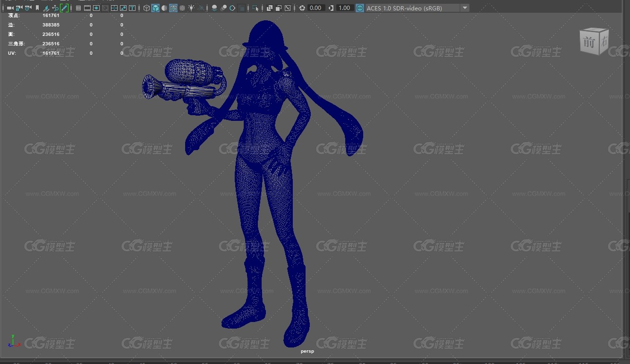Toggle the Resolution Gate icon
Viewport: 630px width, 364px height.
(x=96, y=8)
